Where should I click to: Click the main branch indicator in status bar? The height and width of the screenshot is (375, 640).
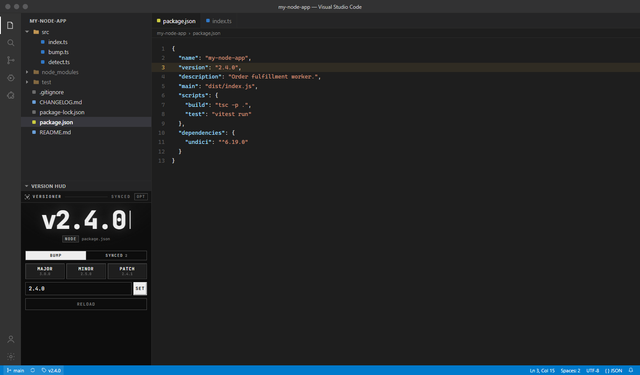click(x=16, y=371)
